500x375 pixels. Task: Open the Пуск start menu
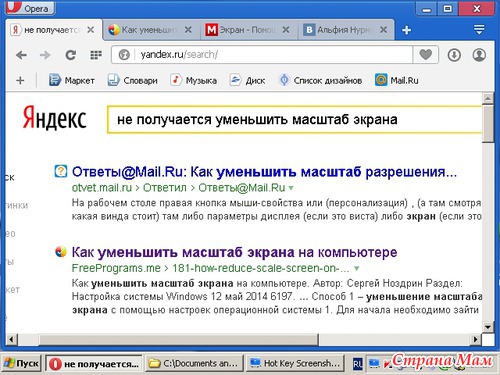coord(21,363)
